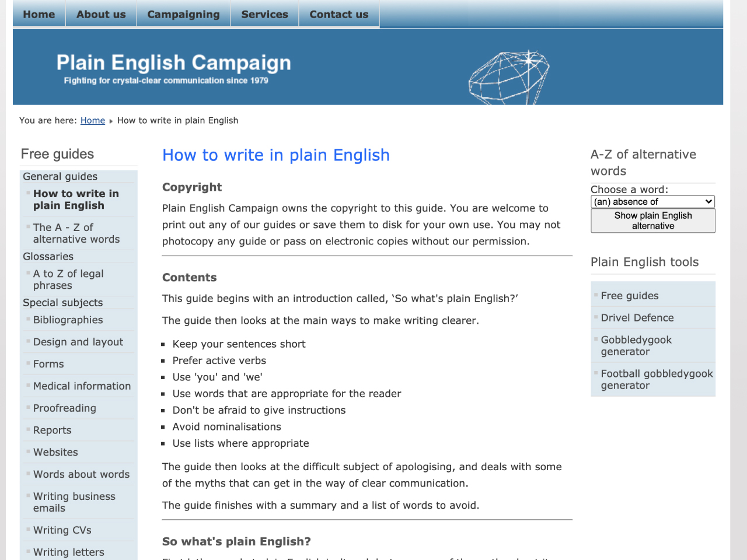The height and width of the screenshot is (560, 747).
Task: Click 'Use words that are appropriate for the reader'
Action: point(287,394)
